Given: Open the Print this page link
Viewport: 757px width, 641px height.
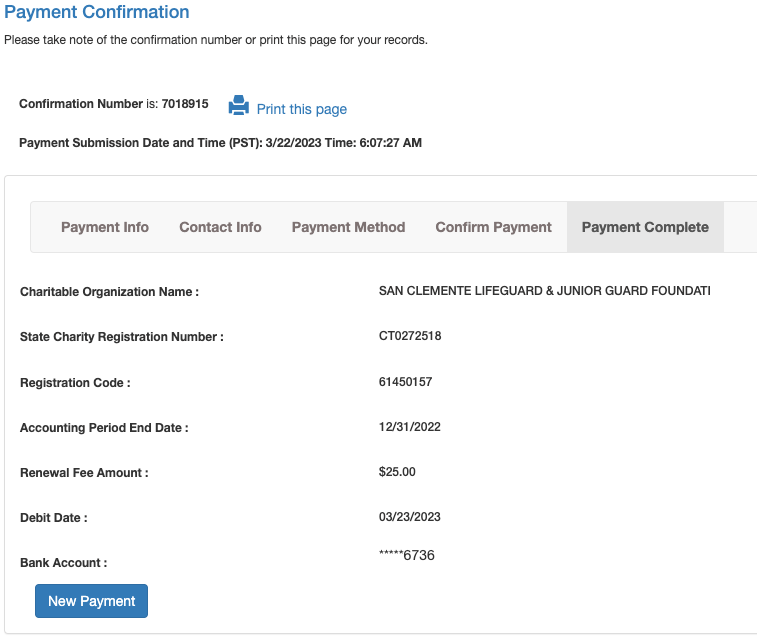Looking at the screenshot, I should (x=301, y=109).
